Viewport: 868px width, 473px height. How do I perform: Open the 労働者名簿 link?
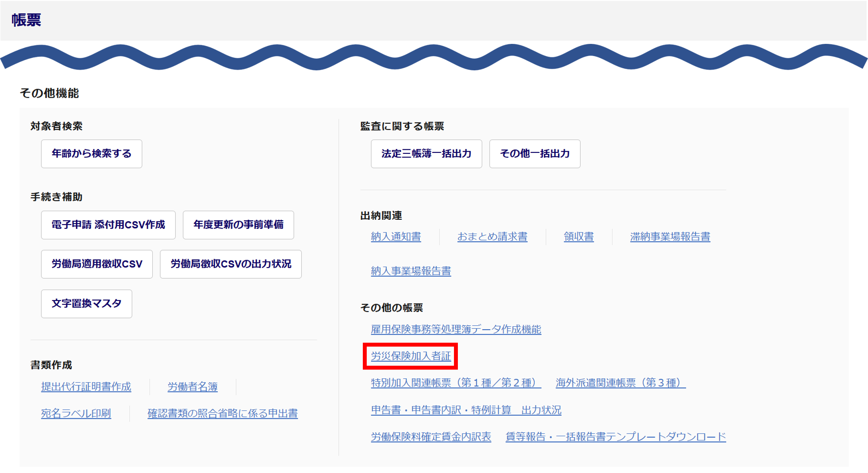click(x=192, y=387)
